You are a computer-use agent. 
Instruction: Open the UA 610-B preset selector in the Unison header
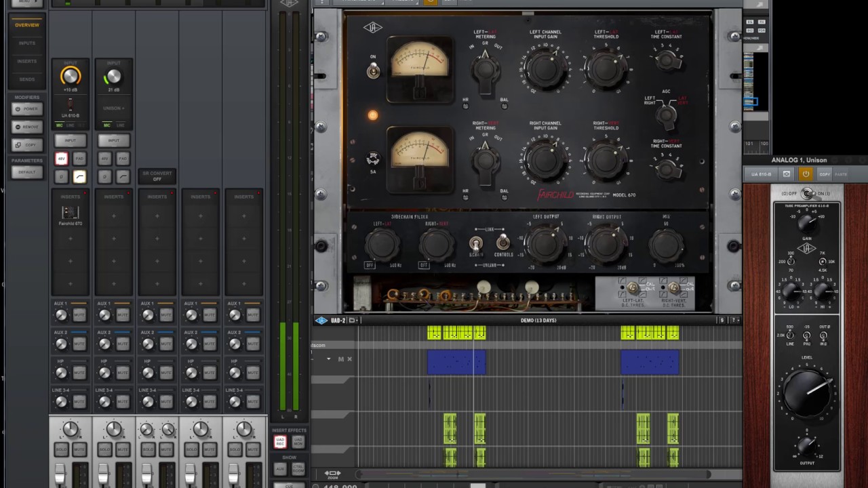pyautogui.click(x=762, y=174)
